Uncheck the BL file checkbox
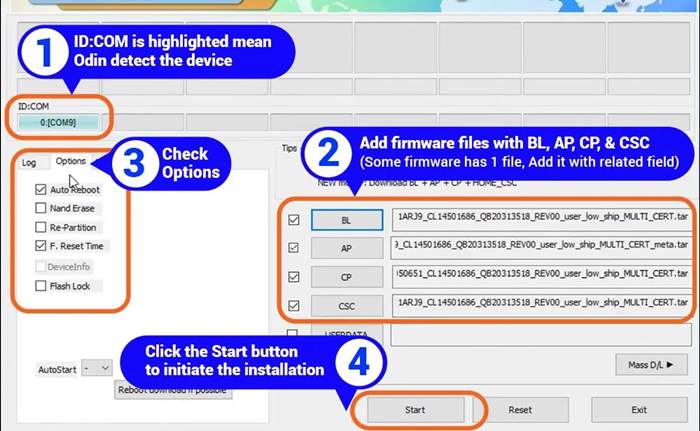 click(x=294, y=220)
